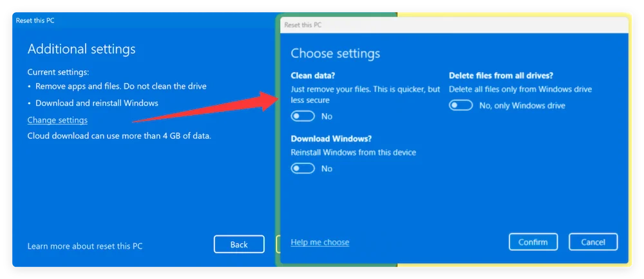Click the 'Clean data?' label

tap(314, 75)
